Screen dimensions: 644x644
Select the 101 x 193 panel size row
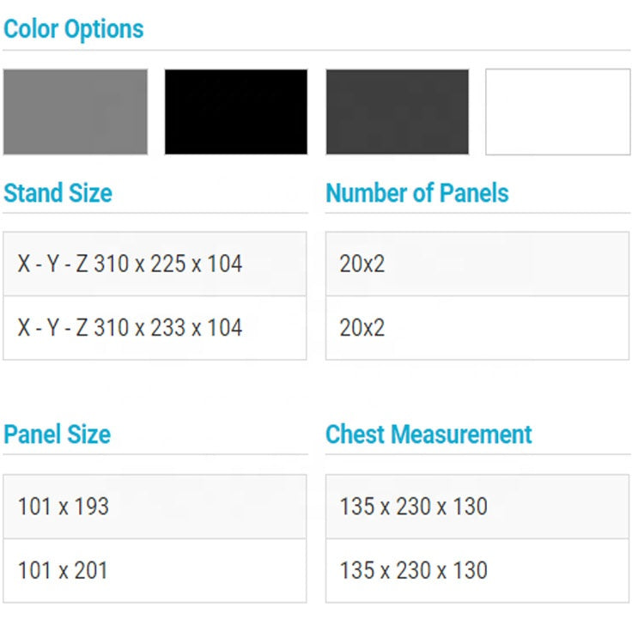pos(155,507)
